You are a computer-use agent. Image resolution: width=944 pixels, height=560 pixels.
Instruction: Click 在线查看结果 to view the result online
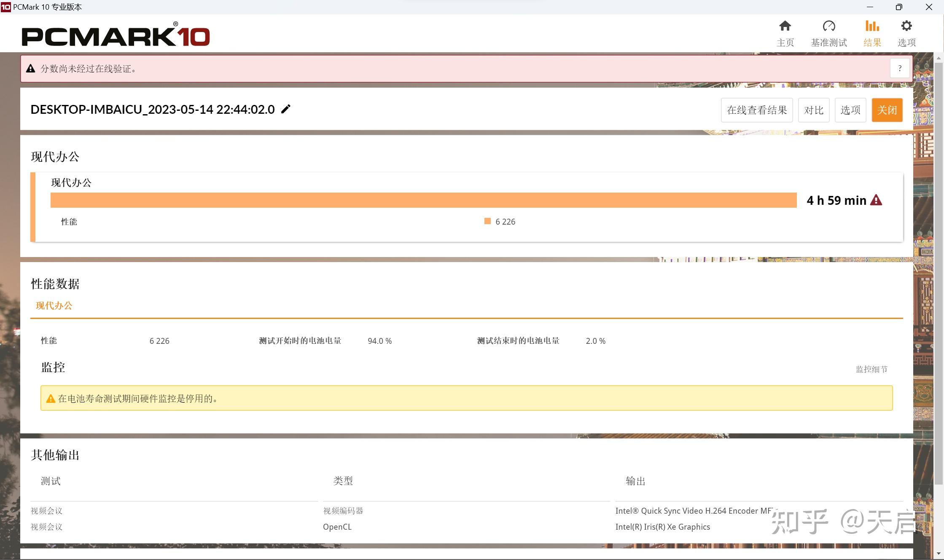(757, 110)
